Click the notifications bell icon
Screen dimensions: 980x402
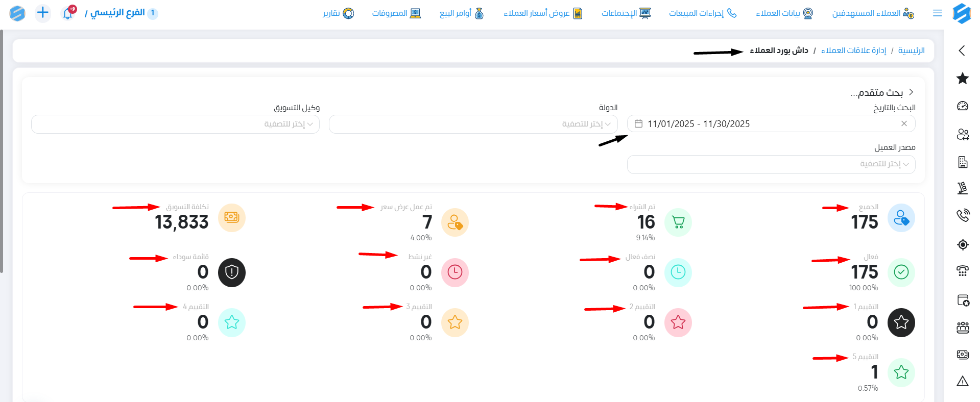[x=68, y=13]
